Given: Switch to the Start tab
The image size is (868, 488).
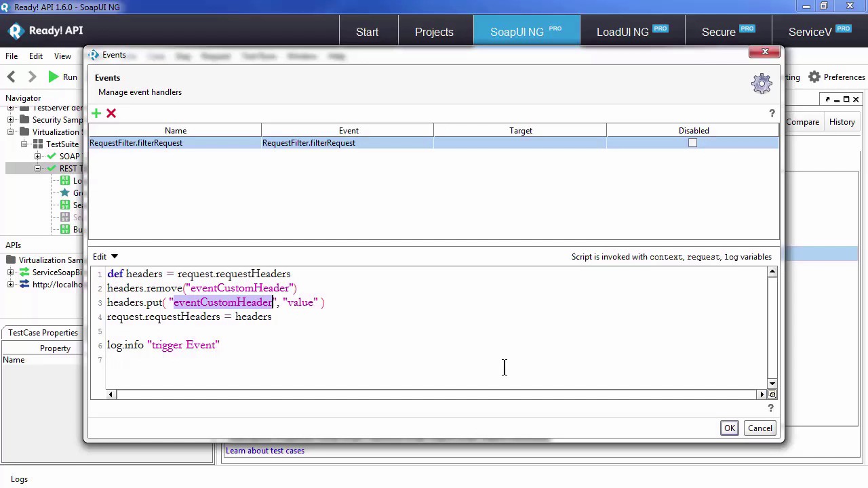Looking at the screenshot, I should pos(368,32).
